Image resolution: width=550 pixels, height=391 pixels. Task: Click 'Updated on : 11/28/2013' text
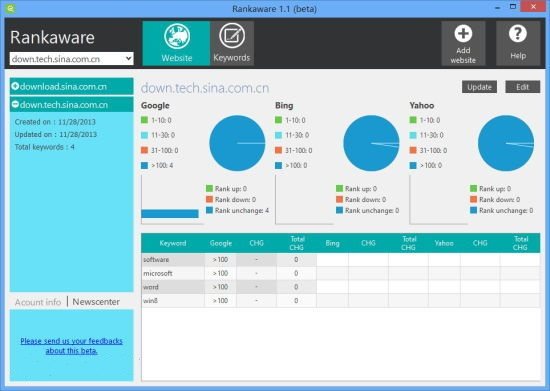(56, 134)
